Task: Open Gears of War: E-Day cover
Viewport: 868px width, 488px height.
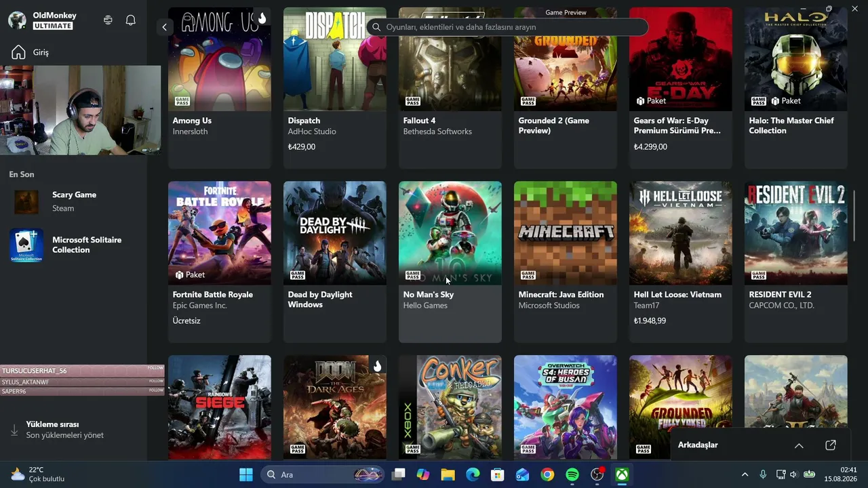Action: coord(681,59)
